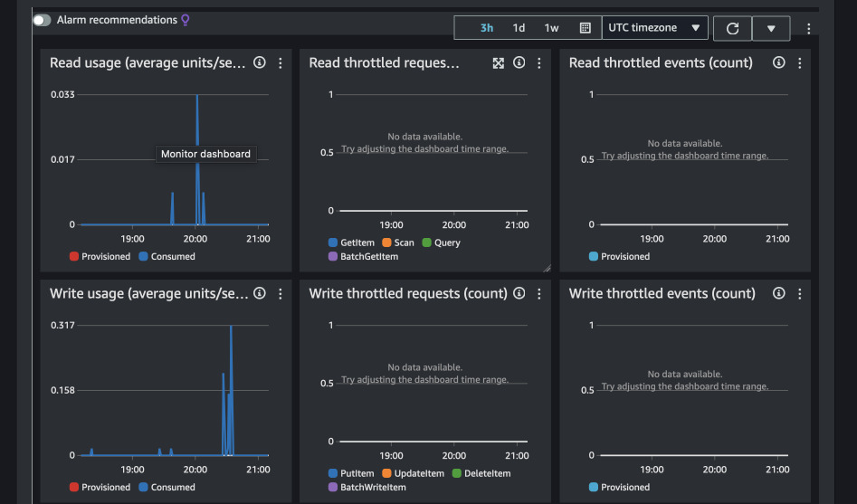Click Alarm recommendations lightbulb icon
Viewport: 857px width, 504px height.
[186, 20]
